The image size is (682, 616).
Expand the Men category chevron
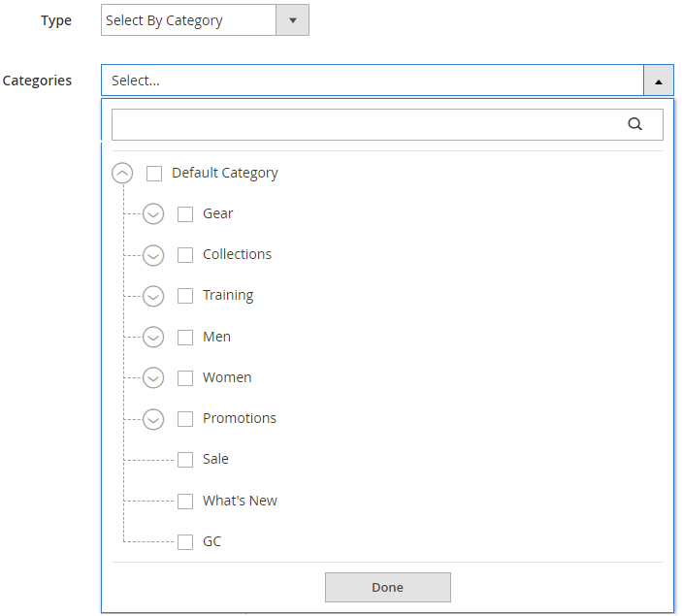(x=153, y=337)
